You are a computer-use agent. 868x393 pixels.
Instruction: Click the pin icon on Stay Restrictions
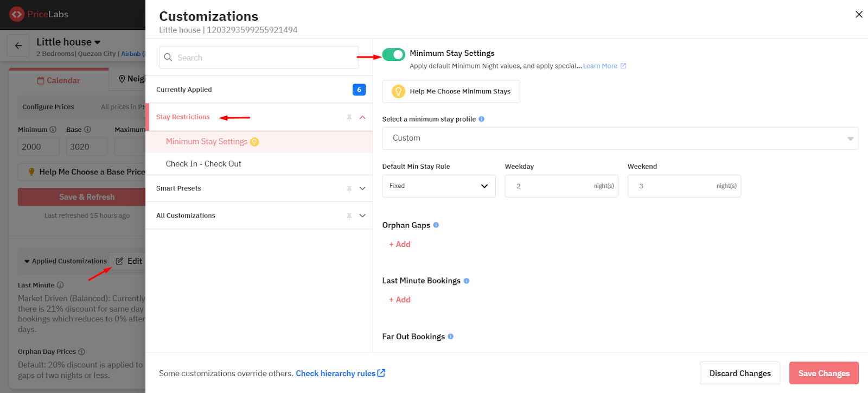pos(349,117)
